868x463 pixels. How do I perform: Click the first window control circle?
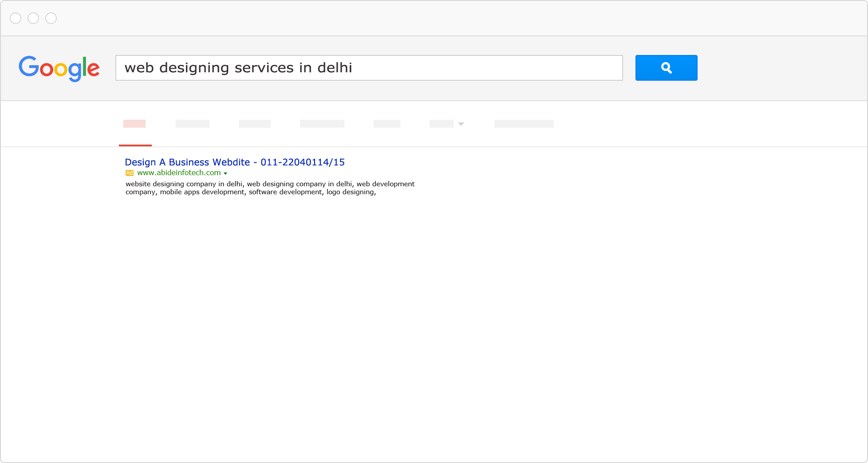click(16, 18)
